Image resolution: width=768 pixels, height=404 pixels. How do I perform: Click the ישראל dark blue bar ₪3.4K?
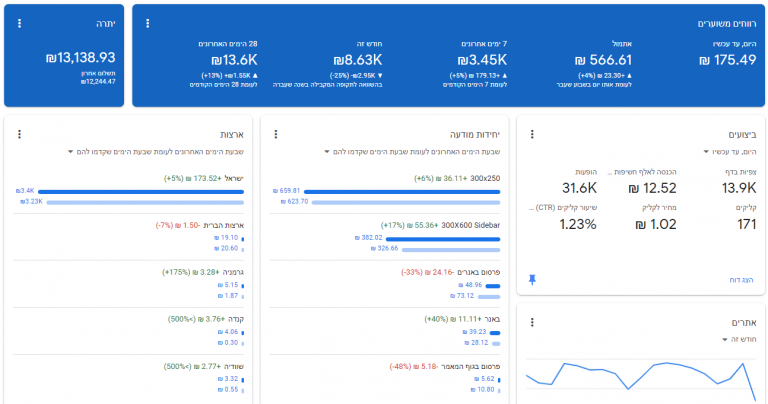pos(141,191)
